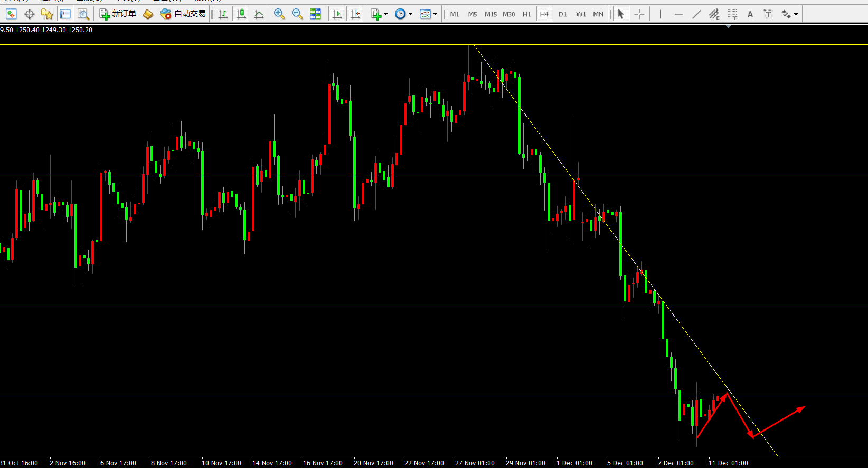Expand the indicators dropdown arrow
This screenshot has height=468, width=868.
[x=385, y=14]
